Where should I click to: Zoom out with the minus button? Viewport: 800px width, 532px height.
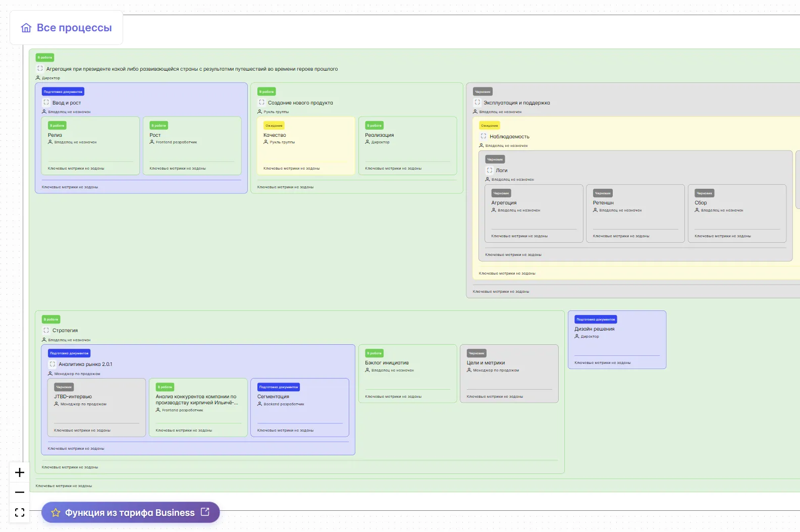[x=20, y=492]
